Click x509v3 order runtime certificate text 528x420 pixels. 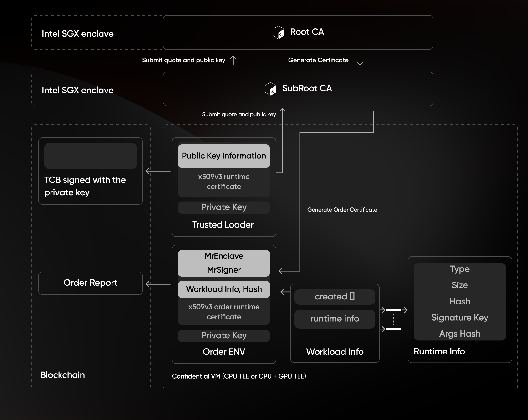point(224,312)
